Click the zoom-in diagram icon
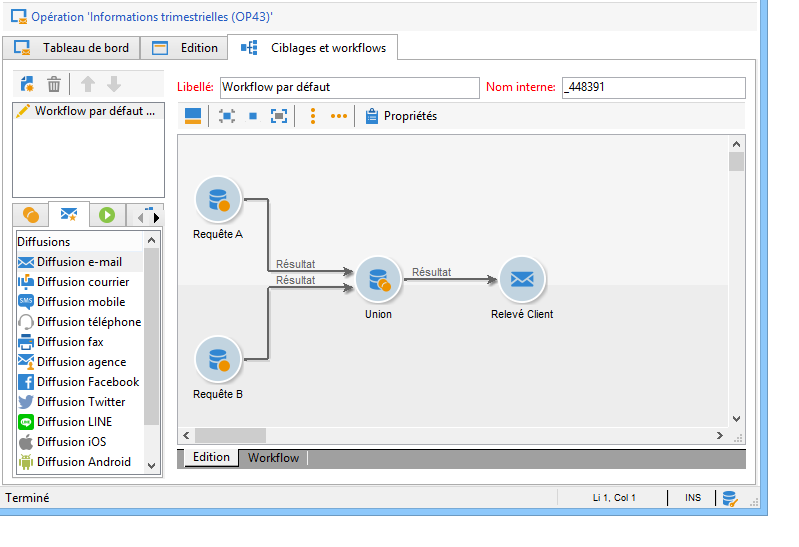The width and height of the screenshot is (799, 547). point(227,116)
